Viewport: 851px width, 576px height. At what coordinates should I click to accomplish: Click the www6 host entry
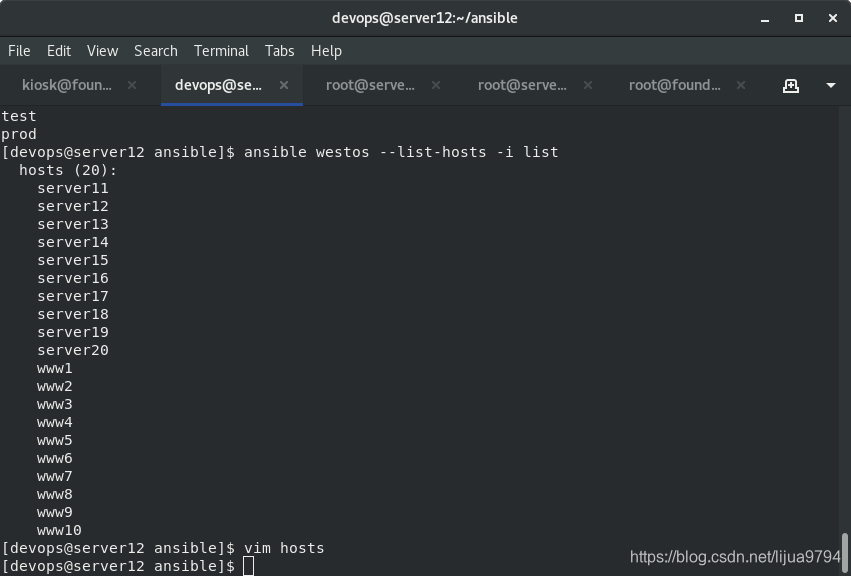coord(54,459)
